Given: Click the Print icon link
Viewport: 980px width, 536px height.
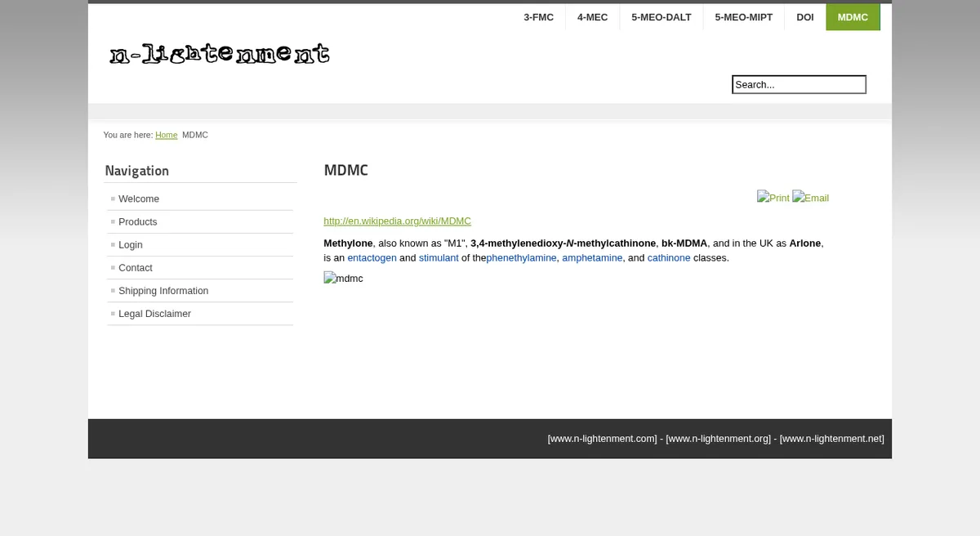Looking at the screenshot, I should point(773,198).
